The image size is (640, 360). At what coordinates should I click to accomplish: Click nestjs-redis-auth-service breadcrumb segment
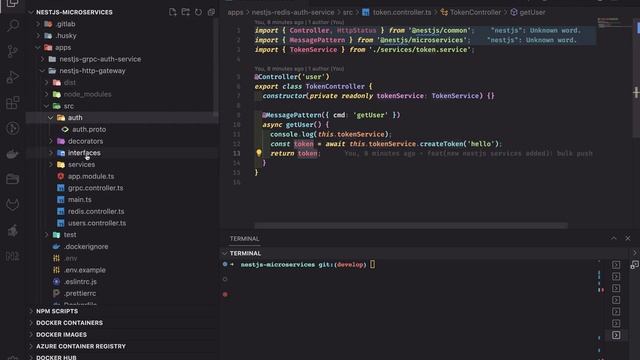click(293, 12)
